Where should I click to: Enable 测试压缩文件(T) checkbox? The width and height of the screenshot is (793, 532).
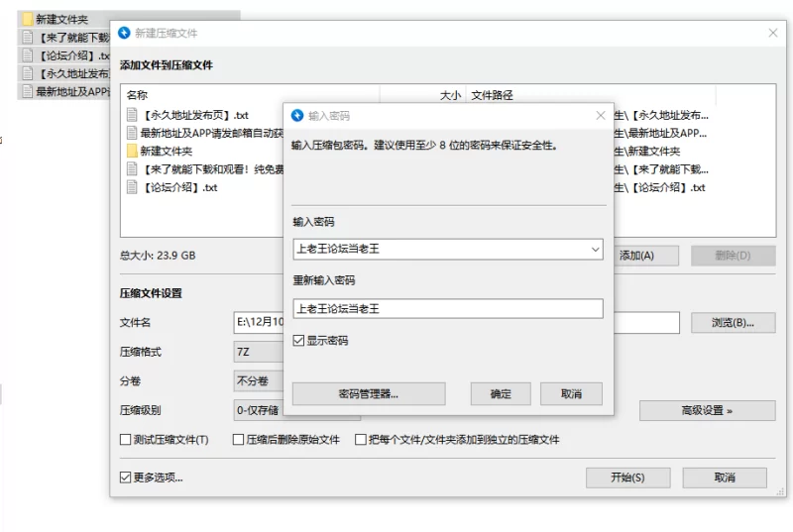point(125,440)
